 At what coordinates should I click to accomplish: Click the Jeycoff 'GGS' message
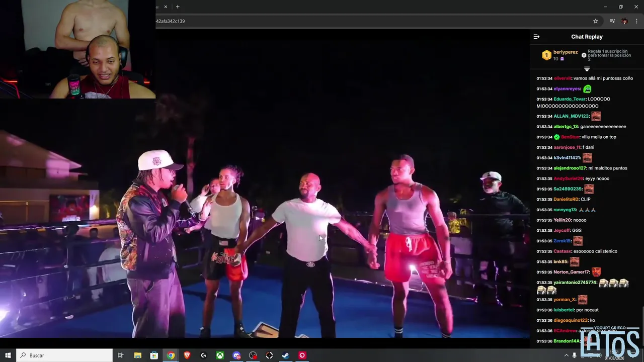tap(577, 230)
